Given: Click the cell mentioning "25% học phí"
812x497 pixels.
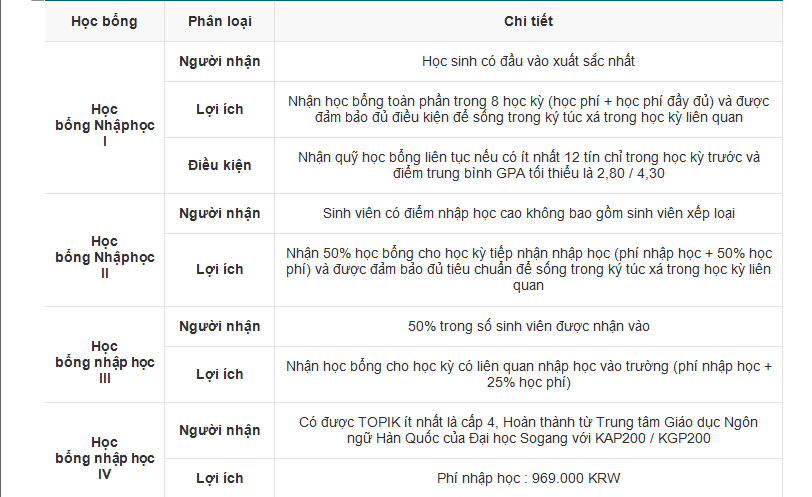Looking at the screenshot, I should point(528,374).
